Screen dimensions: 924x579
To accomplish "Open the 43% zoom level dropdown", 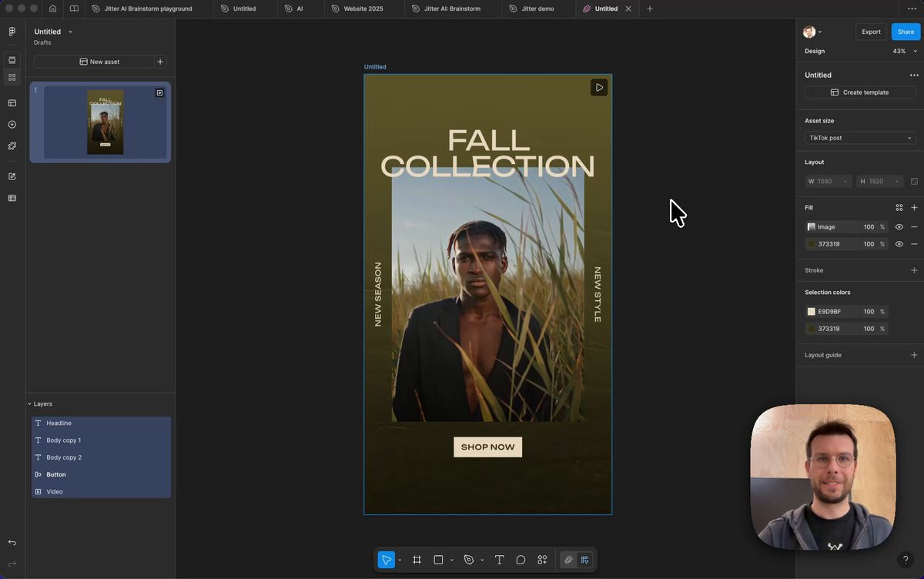I will (x=904, y=51).
